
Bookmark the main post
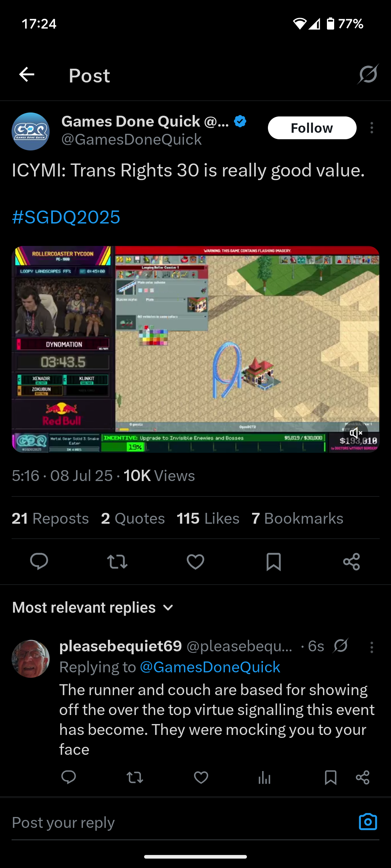coord(274,562)
